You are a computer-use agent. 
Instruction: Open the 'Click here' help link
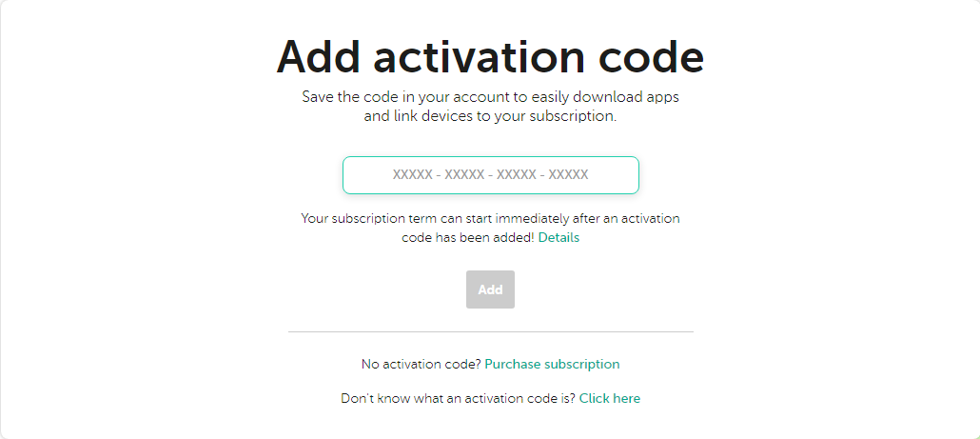pos(609,398)
